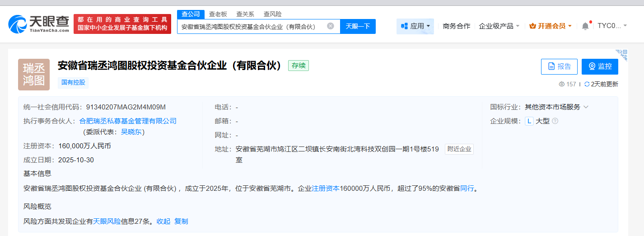Expand the 企业级产品 dropdown
This screenshot has height=236, width=644.
click(x=499, y=26)
